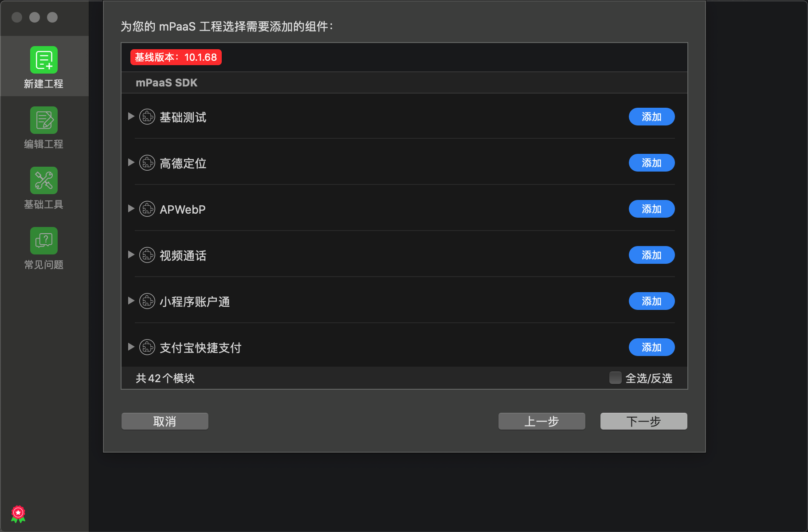This screenshot has height=532, width=808.
Task: Open the 常见问题 help icon
Action: coord(44,241)
